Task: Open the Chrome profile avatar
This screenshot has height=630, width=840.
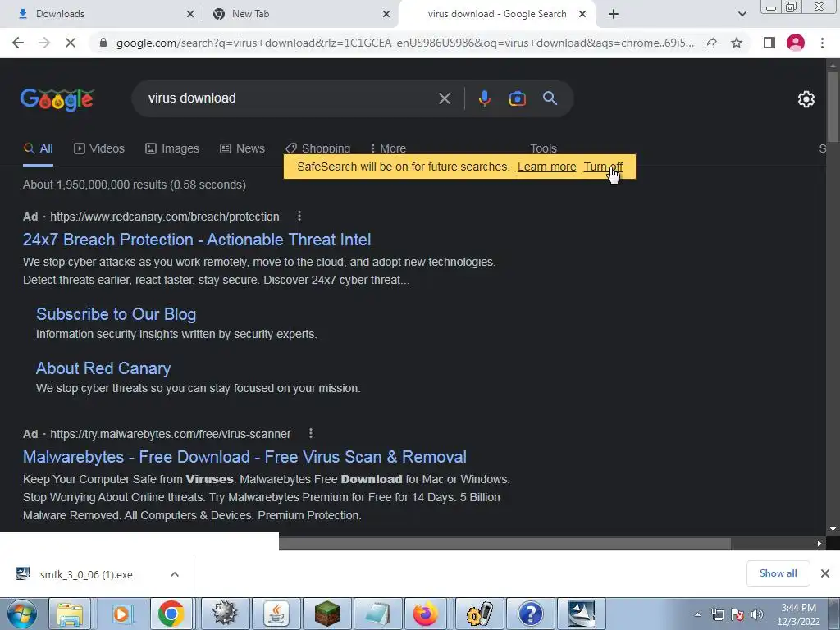Action: tap(796, 43)
